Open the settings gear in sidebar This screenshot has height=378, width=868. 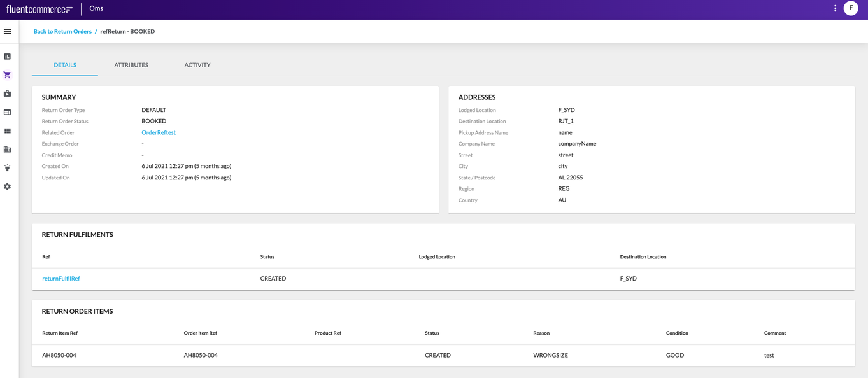click(x=8, y=186)
